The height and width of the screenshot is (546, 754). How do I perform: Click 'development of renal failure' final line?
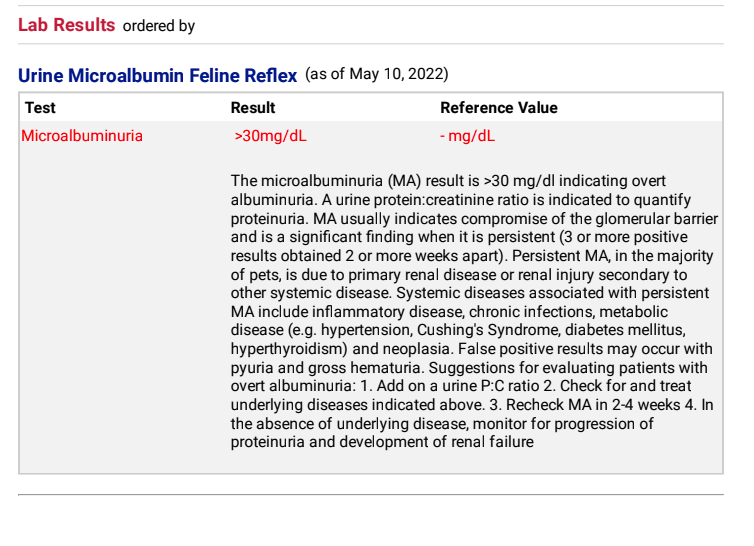(436, 439)
